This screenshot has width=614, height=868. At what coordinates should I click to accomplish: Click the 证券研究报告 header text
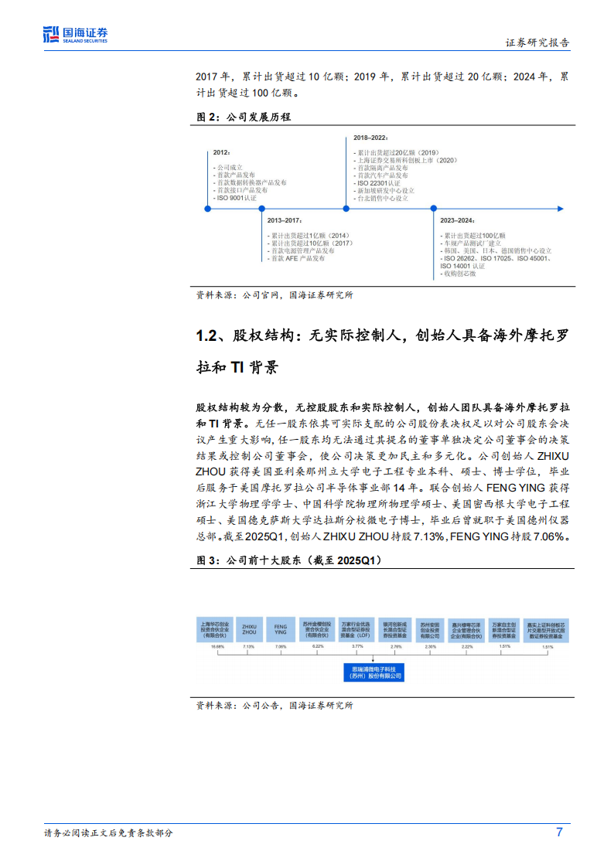pos(537,43)
